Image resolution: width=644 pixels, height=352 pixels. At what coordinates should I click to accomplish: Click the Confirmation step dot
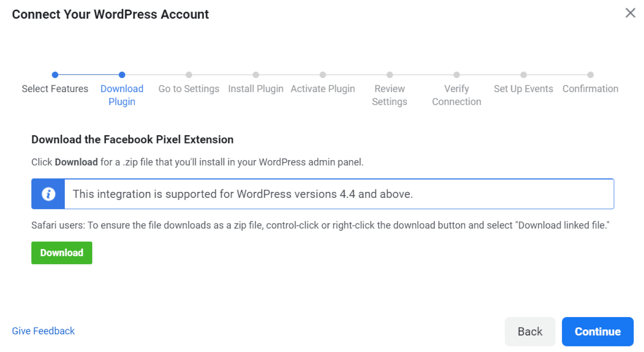[590, 75]
